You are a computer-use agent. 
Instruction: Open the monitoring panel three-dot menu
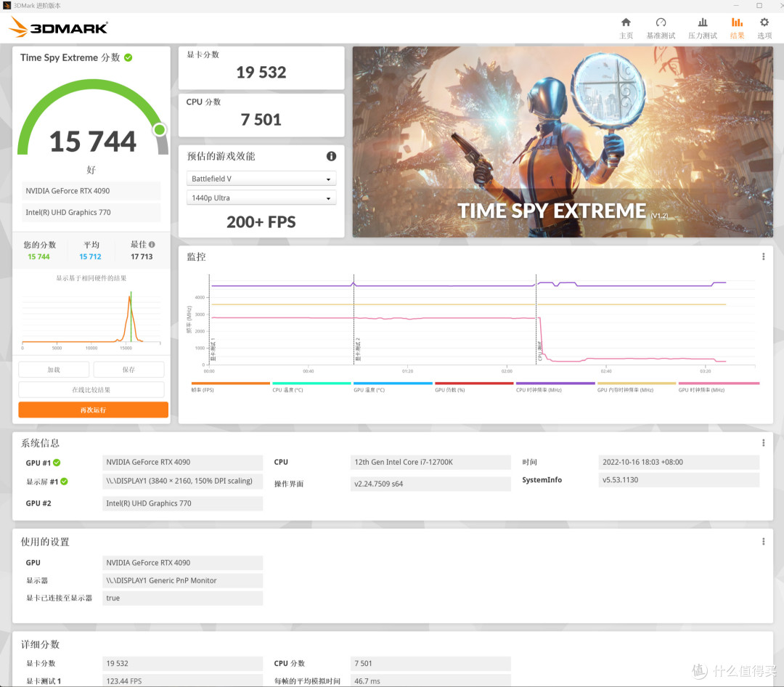pyautogui.click(x=763, y=256)
